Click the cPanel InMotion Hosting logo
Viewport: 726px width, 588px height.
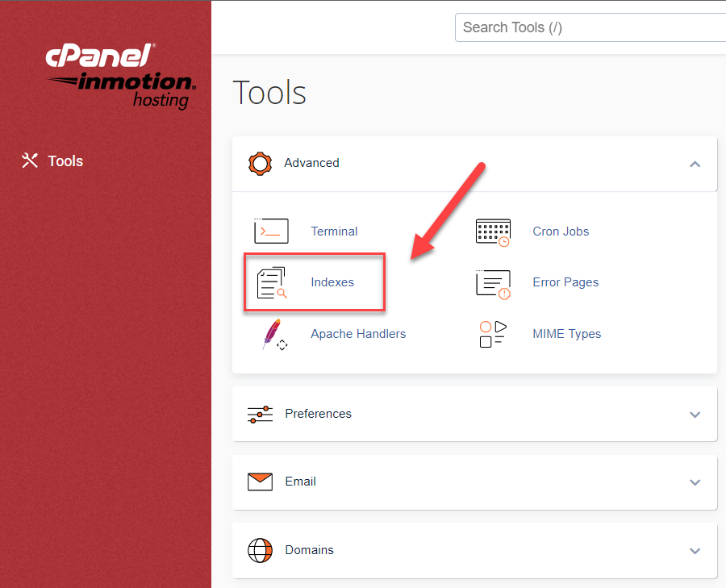pos(121,77)
